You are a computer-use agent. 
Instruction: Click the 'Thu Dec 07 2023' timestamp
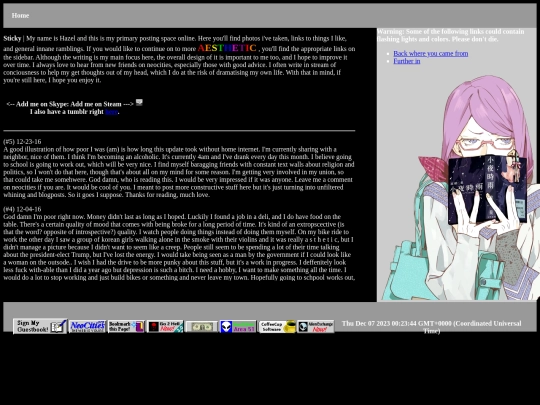pos(431,327)
